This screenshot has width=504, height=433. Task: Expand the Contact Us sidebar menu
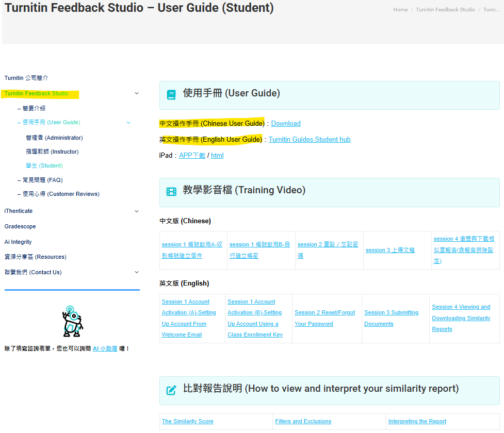coord(137,272)
